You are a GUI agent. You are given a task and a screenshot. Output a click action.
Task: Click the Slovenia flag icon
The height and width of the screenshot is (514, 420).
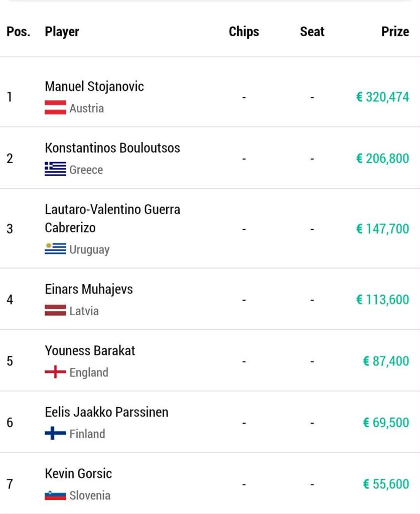point(55,495)
